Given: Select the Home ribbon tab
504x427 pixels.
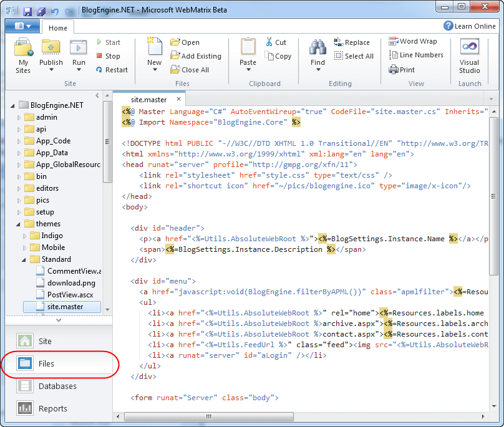Looking at the screenshot, I should [x=58, y=28].
